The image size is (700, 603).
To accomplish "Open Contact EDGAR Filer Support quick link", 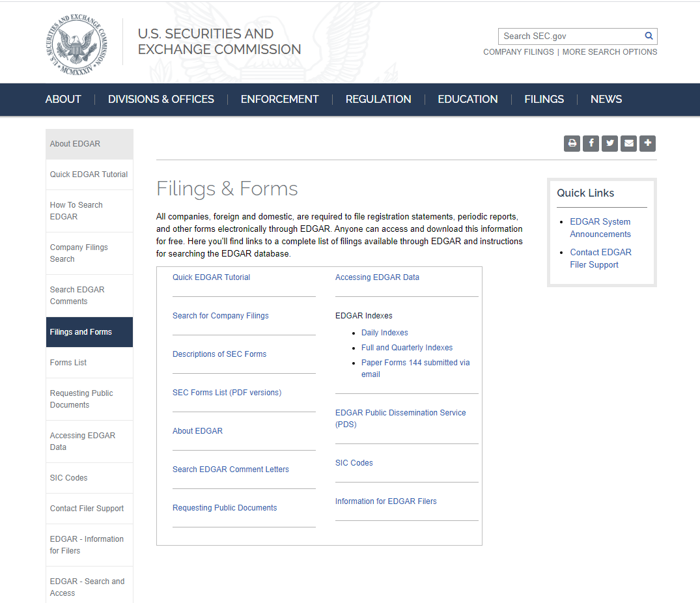I will point(600,259).
